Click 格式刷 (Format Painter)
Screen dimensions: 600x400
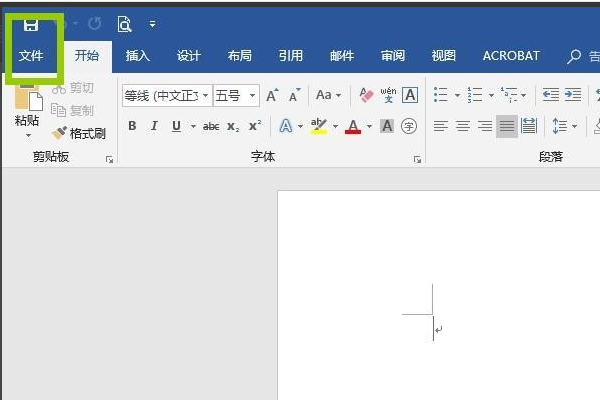79,133
